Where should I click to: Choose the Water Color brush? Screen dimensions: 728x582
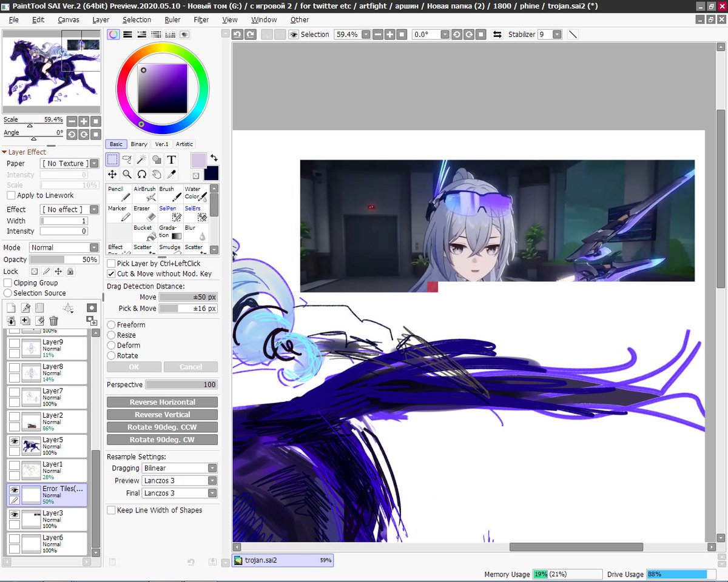[x=195, y=194]
